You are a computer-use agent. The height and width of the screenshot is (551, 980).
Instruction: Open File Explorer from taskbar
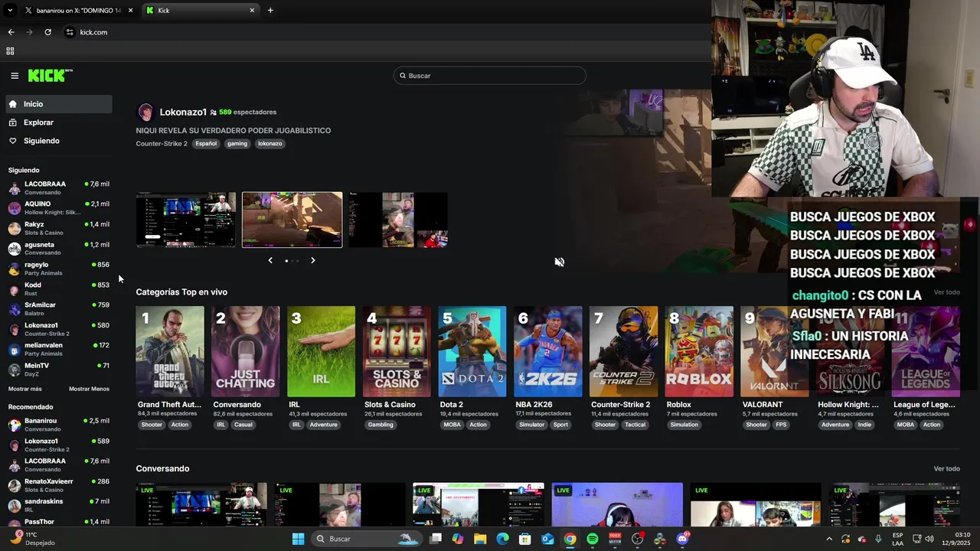tap(480, 539)
